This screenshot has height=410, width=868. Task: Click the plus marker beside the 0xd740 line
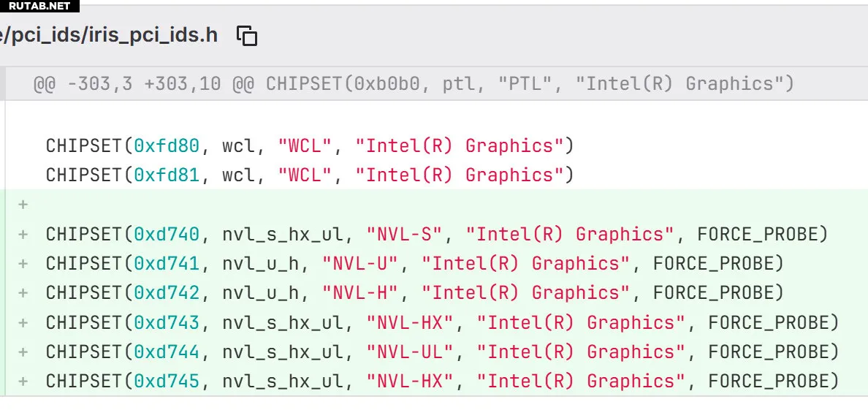tap(23, 235)
